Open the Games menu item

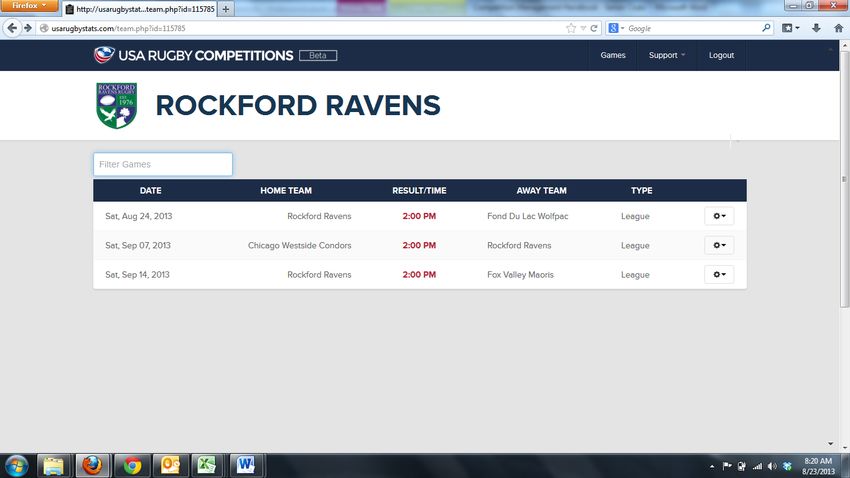(x=613, y=55)
